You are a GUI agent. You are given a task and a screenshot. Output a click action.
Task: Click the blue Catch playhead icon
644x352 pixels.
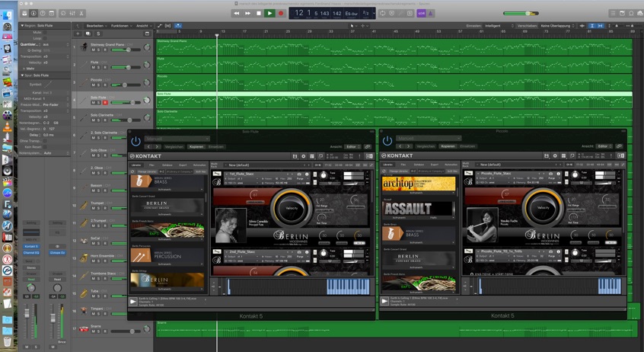[x=178, y=25]
